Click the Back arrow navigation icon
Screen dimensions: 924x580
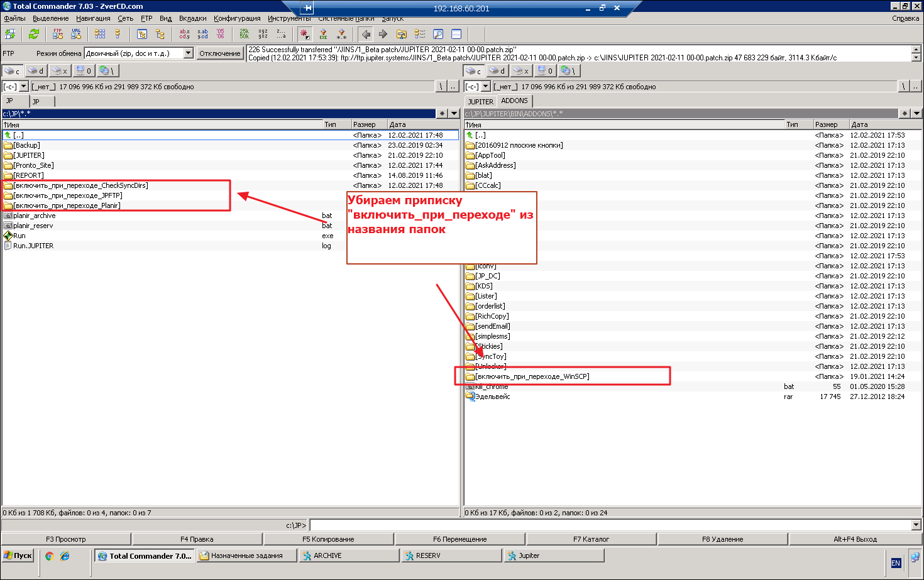pyautogui.click(x=366, y=34)
